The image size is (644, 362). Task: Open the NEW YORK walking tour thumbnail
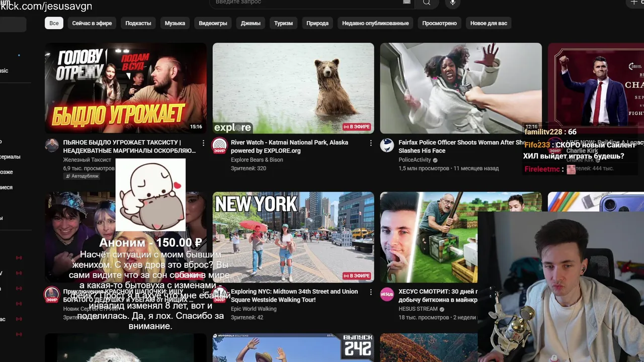[x=293, y=237]
